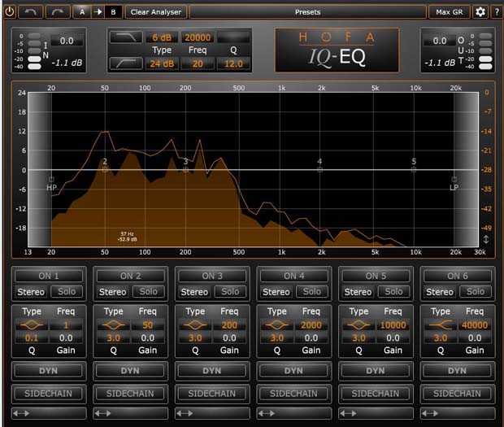
Task: Click the band 2 Gain value 0.0
Action: point(147,338)
